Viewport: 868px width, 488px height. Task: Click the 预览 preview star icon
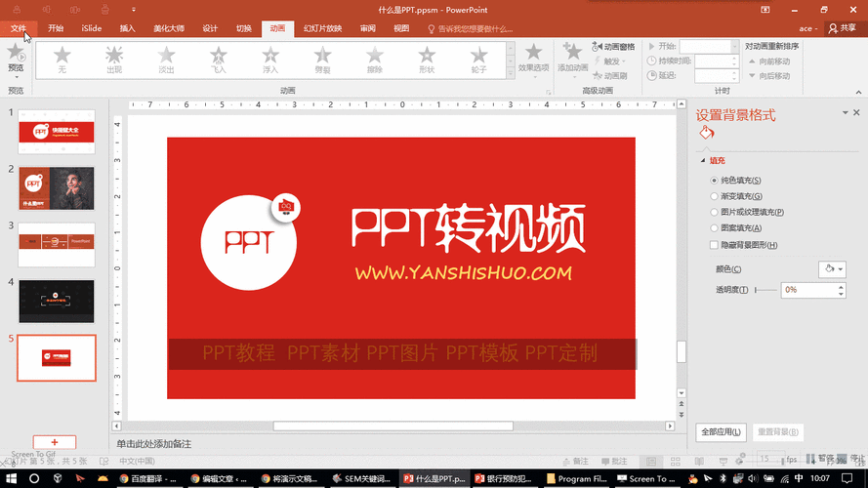pos(16,53)
